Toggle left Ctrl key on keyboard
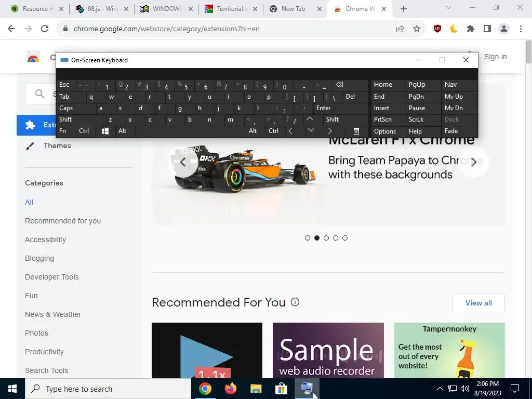The width and height of the screenshot is (532, 399). point(86,131)
